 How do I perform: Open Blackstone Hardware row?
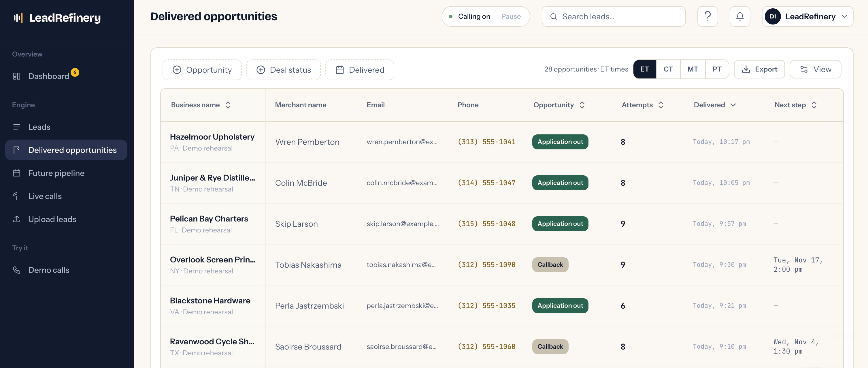502,306
